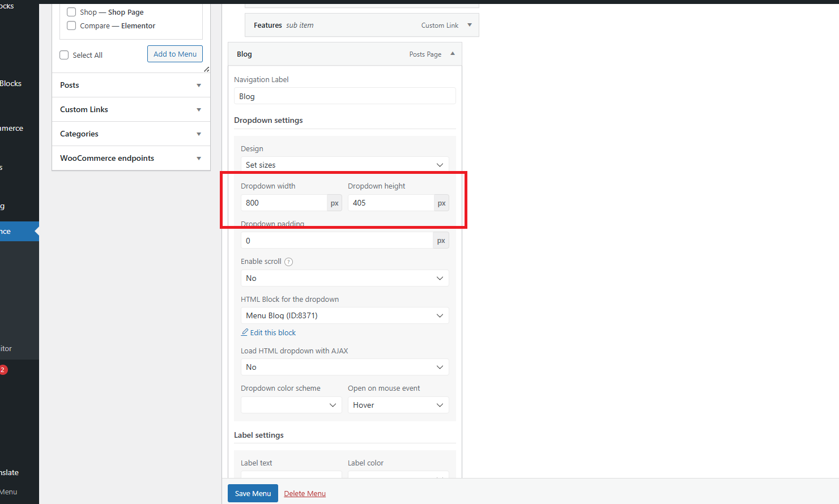Image resolution: width=839 pixels, height=504 pixels.
Task: Choose an HTML Block for the dropdown
Action: click(x=344, y=315)
